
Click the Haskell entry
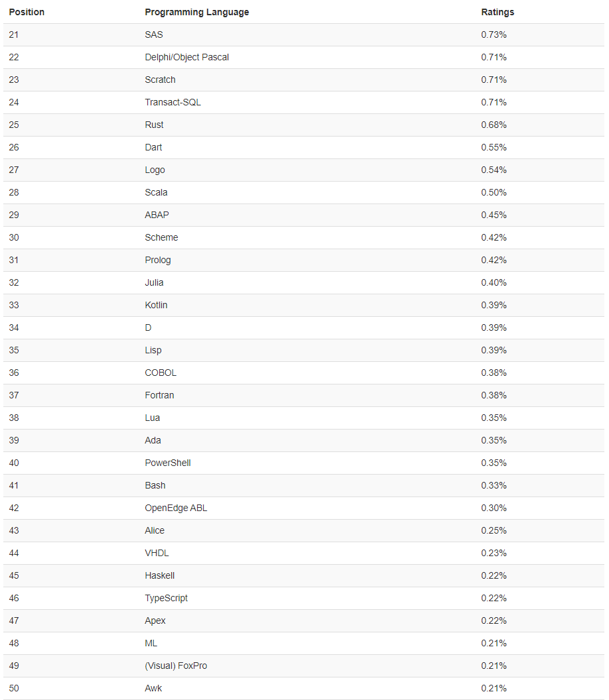[159, 575]
